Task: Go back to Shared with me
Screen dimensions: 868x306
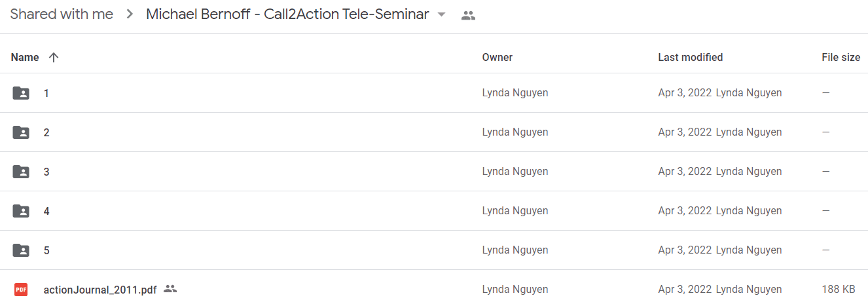Action: click(x=62, y=14)
